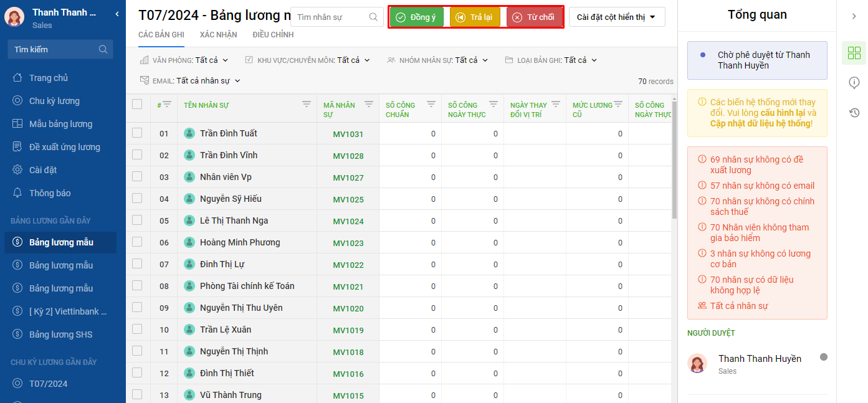
Task: Click Cập nhật dữ liệu hệ thống link
Action: pyautogui.click(x=761, y=123)
